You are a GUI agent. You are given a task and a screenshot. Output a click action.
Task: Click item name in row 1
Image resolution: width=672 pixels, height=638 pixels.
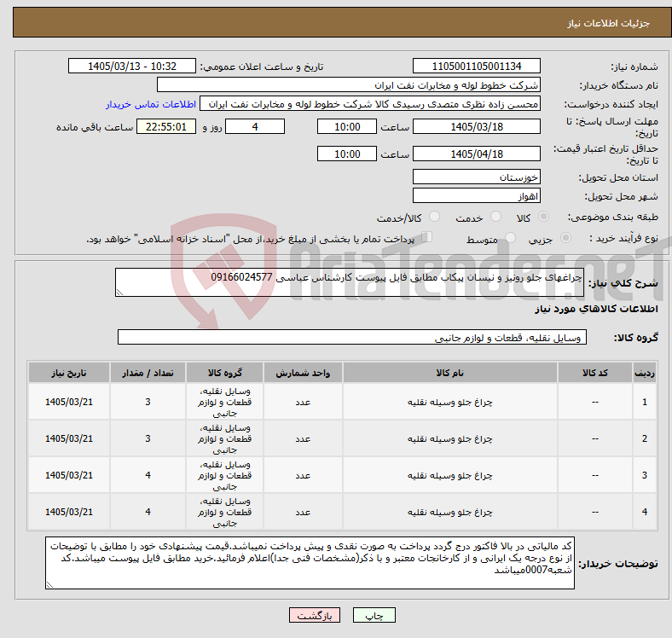pyautogui.click(x=449, y=402)
